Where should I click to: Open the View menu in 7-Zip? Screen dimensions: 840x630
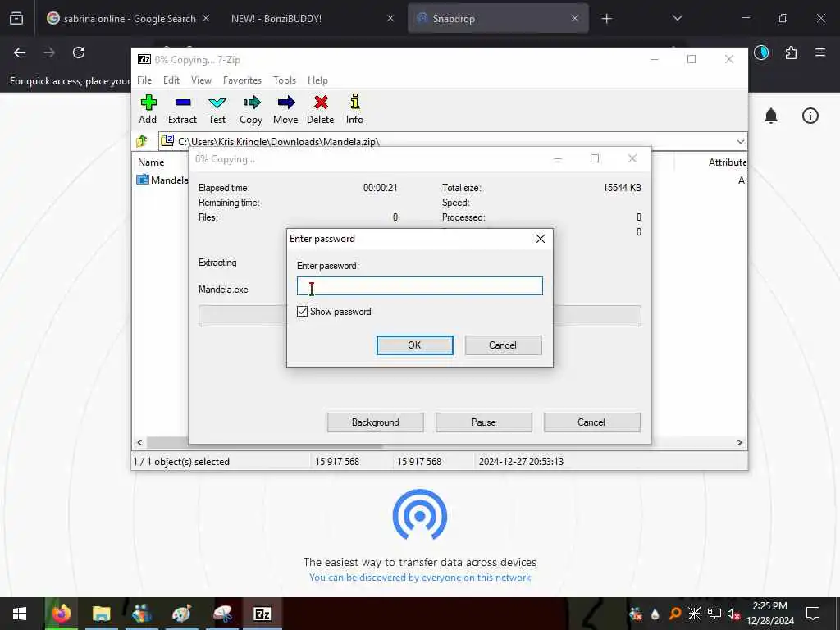[201, 80]
